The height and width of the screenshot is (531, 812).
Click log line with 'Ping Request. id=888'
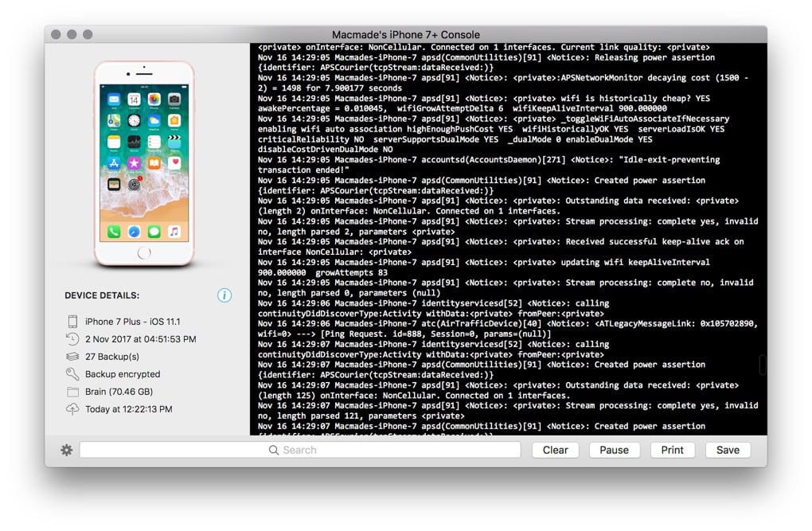(x=404, y=334)
